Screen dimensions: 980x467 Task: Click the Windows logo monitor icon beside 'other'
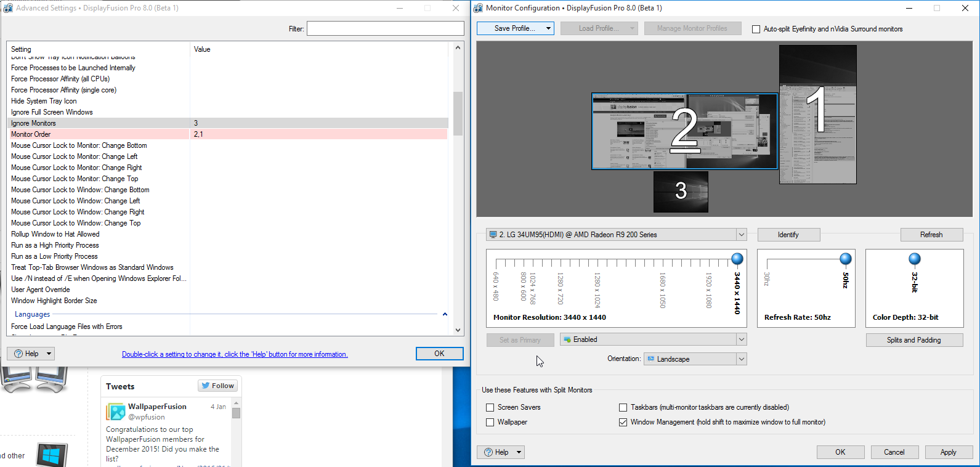(52, 455)
